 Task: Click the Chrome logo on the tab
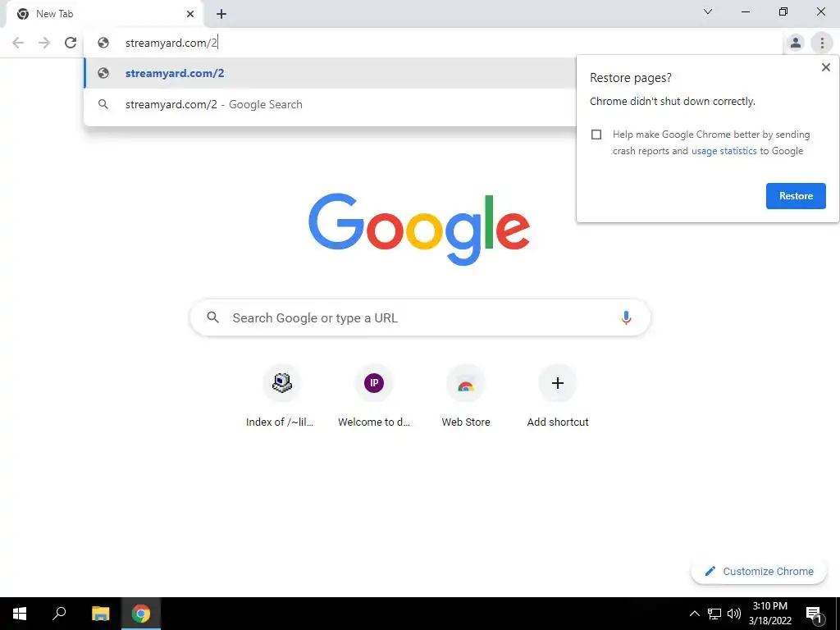[23, 14]
